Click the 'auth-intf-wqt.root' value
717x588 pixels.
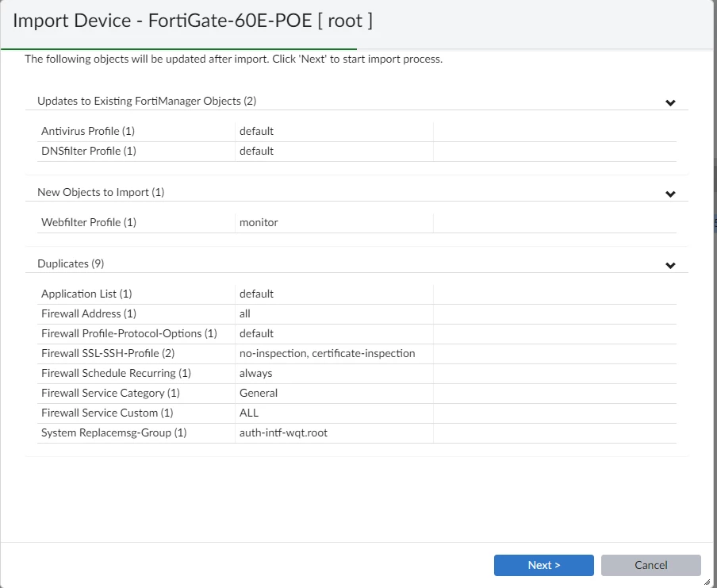[x=283, y=433]
